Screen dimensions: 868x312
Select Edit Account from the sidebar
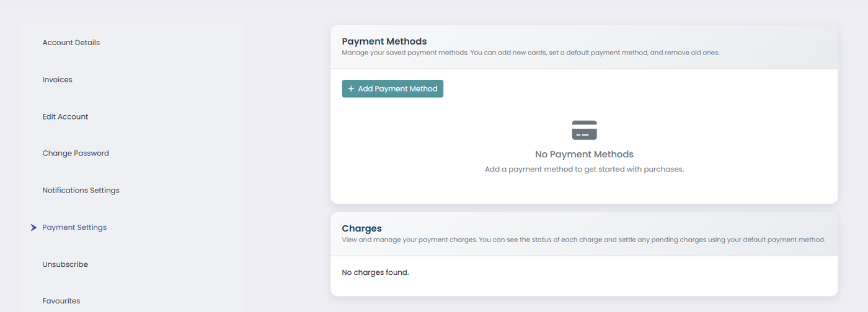pos(66,116)
